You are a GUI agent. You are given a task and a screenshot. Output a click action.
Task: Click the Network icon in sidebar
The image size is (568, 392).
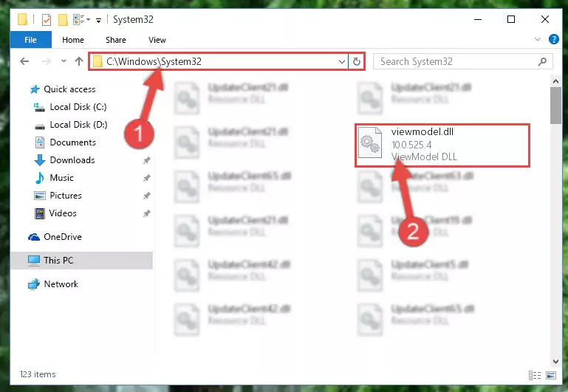coord(34,284)
